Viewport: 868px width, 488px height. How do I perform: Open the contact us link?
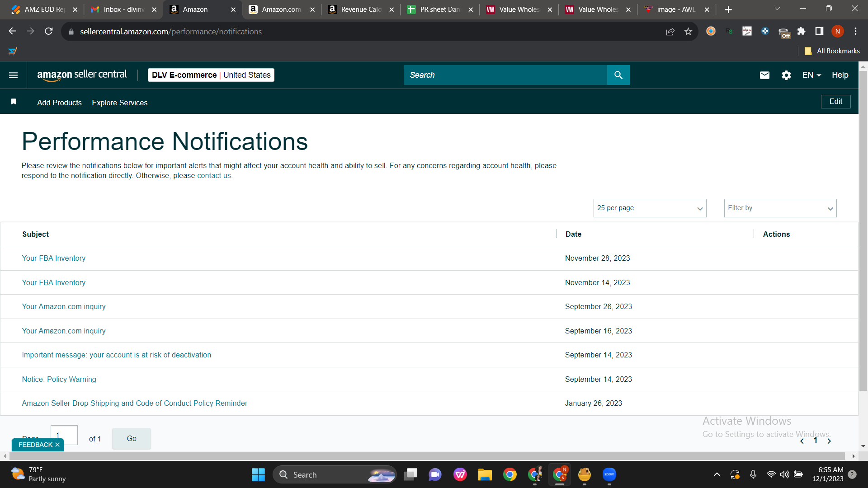point(214,176)
